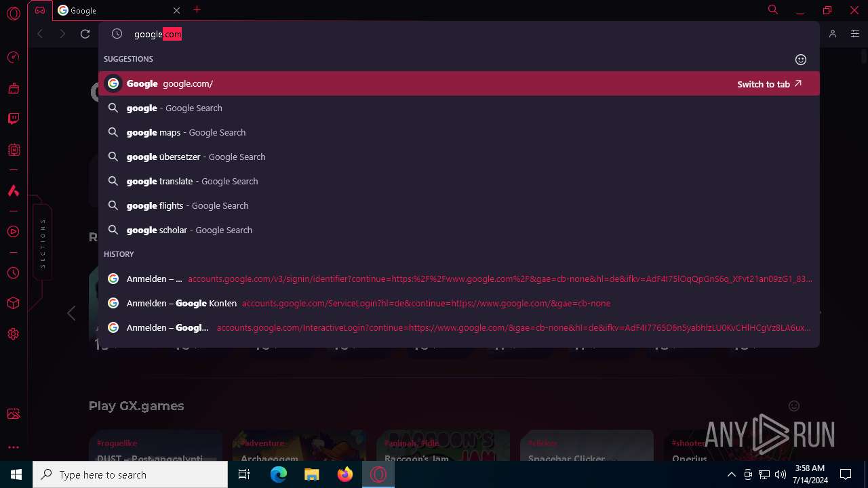Image resolution: width=868 pixels, height=488 pixels.
Task: Launch Firefox from taskbar
Action: click(344, 474)
